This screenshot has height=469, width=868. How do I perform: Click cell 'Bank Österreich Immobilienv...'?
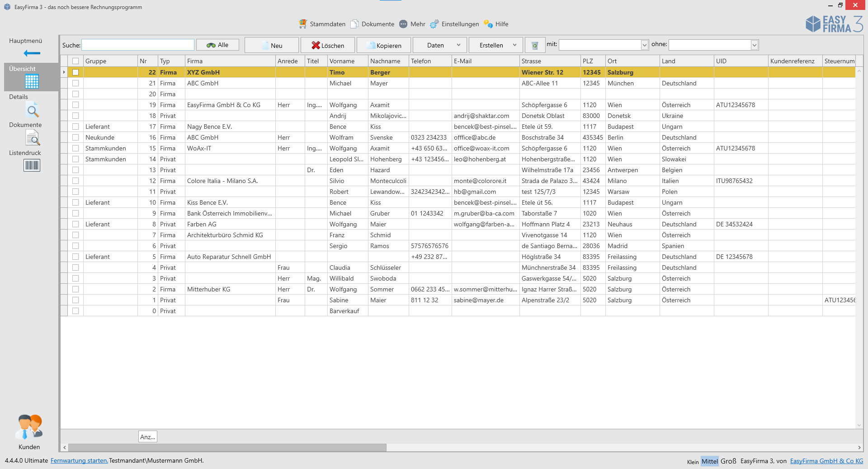(x=230, y=213)
